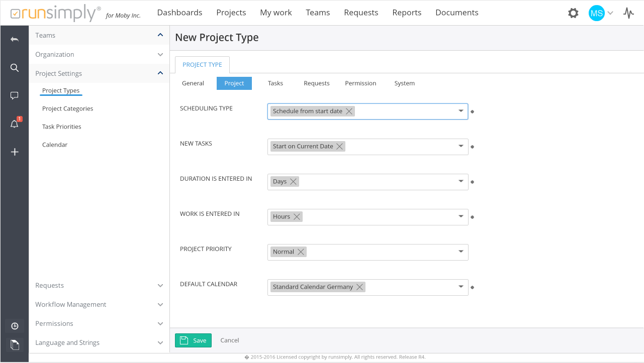Open the chat messages icon
644x363 pixels.
[15, 95]
